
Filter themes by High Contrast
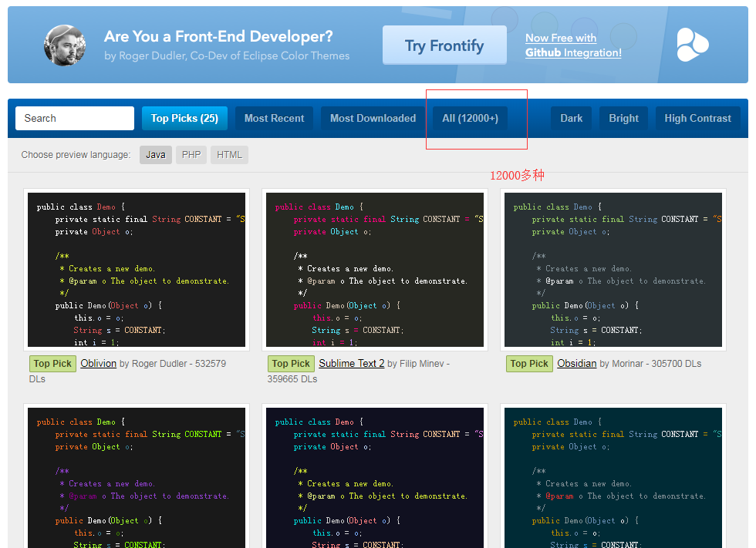(697, 119)
